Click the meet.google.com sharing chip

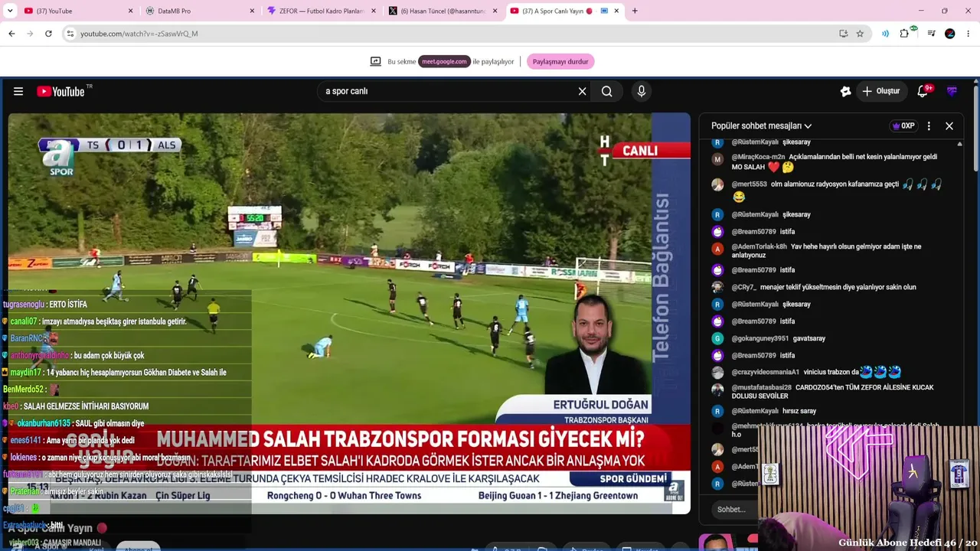(444, 61)
